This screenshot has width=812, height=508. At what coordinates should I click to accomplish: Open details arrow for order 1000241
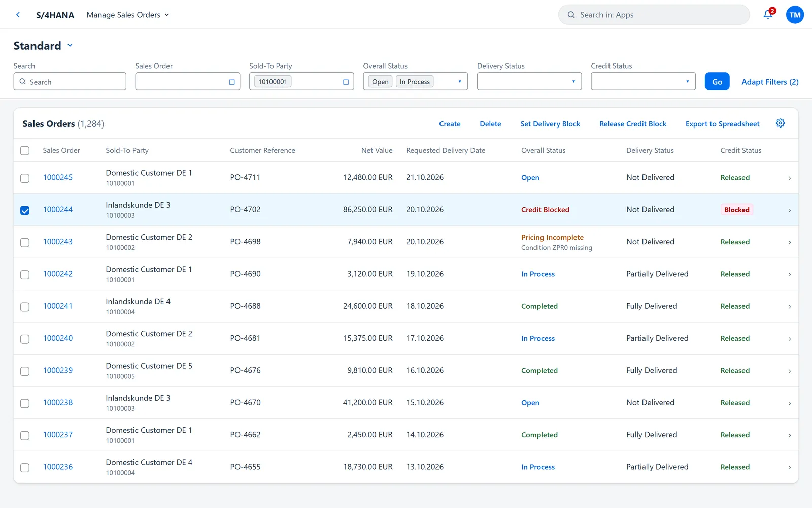[790, 306]
